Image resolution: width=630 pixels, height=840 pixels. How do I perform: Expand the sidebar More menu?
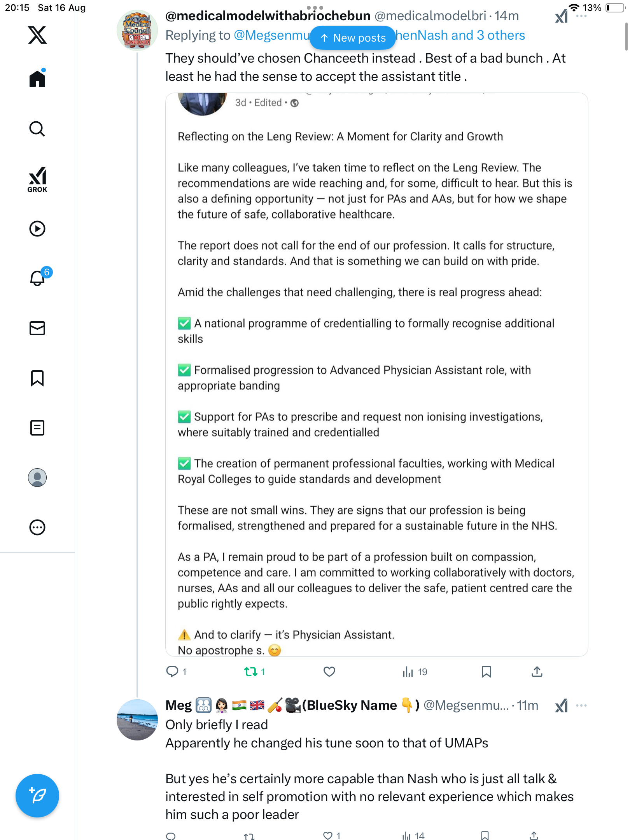coord(37,527)
